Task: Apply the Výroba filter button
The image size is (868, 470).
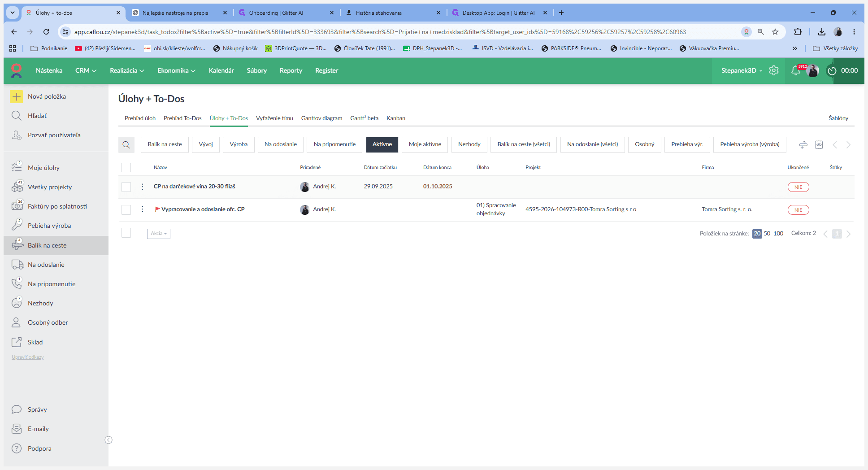Action: point(239,144)
